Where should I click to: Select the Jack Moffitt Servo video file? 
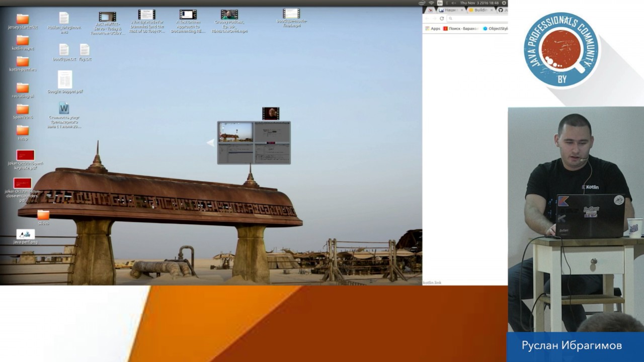pos(107,17)
